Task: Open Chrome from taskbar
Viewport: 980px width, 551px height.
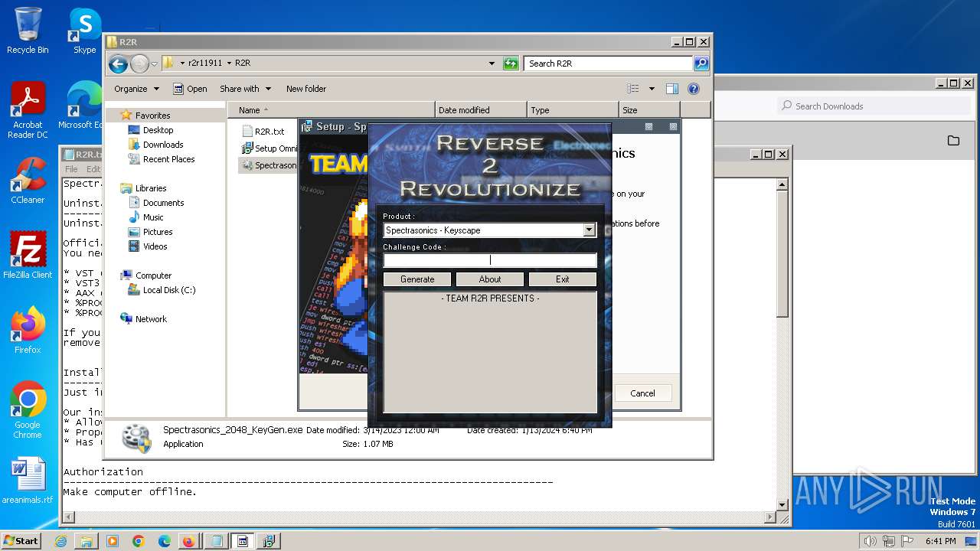Action: [x=139, y=541]
